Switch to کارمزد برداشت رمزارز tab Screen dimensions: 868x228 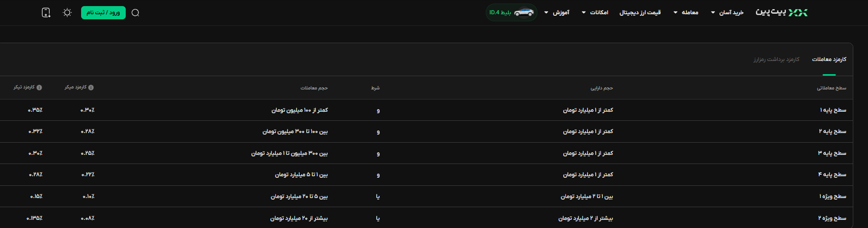776,59
